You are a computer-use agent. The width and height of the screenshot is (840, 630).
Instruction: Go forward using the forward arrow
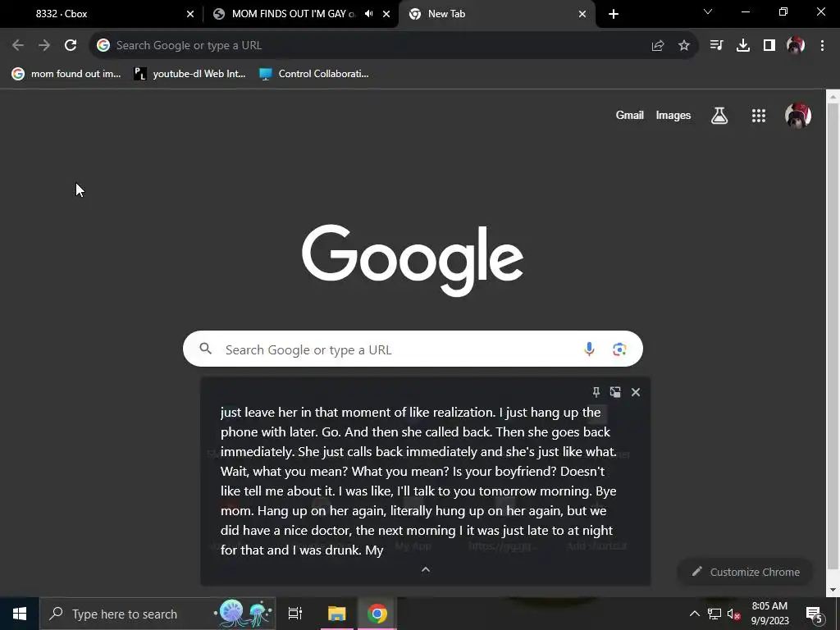click(44, 46)
